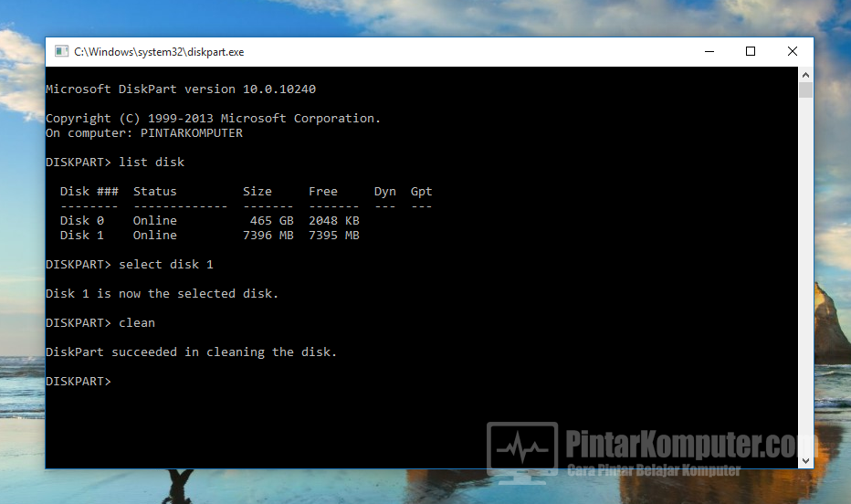Click the '7396 MB' size value
The image size is (851, 504).
268,236
